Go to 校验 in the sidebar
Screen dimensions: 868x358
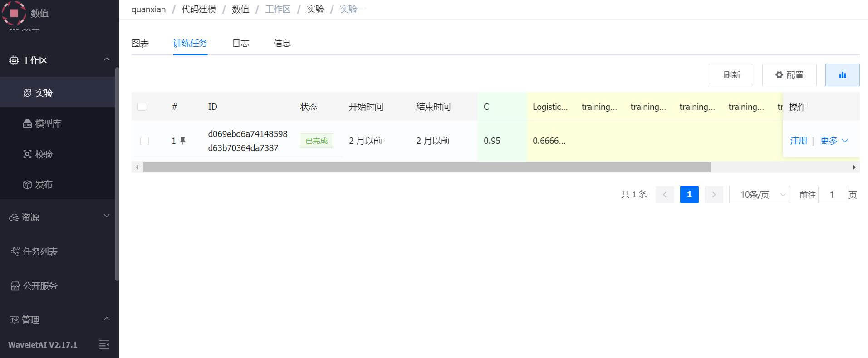click(44, 154)
